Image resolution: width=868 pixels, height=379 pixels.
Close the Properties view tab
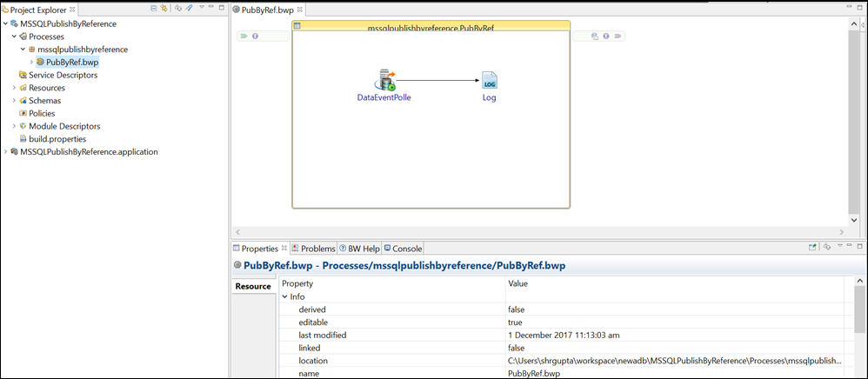[284, 248]
